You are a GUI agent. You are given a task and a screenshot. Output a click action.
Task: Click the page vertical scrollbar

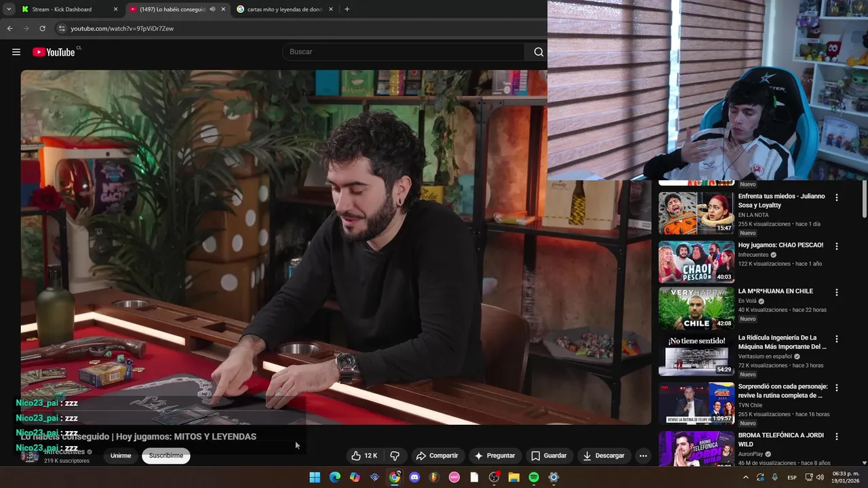(x=864, y=200)
